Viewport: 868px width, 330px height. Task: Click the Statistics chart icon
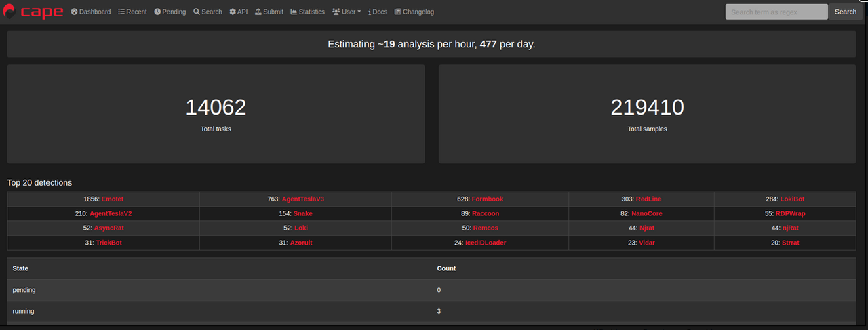pyautogui.click(x=294, y=12)
